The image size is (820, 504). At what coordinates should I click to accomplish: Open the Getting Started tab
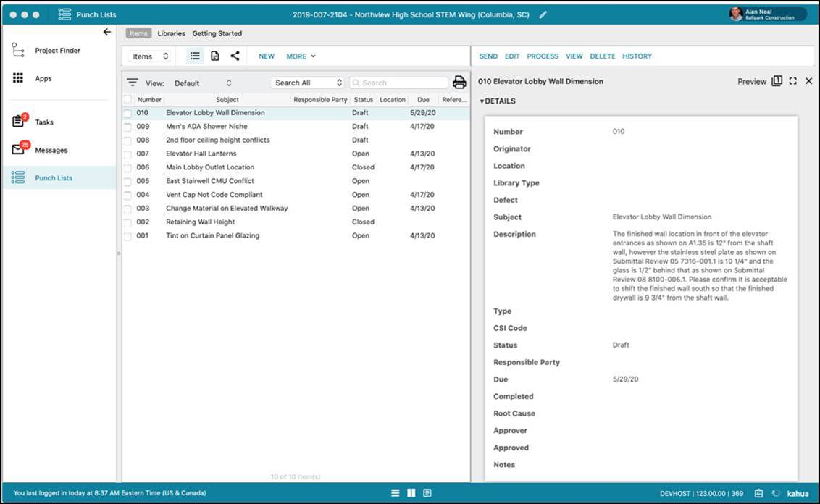217,33
